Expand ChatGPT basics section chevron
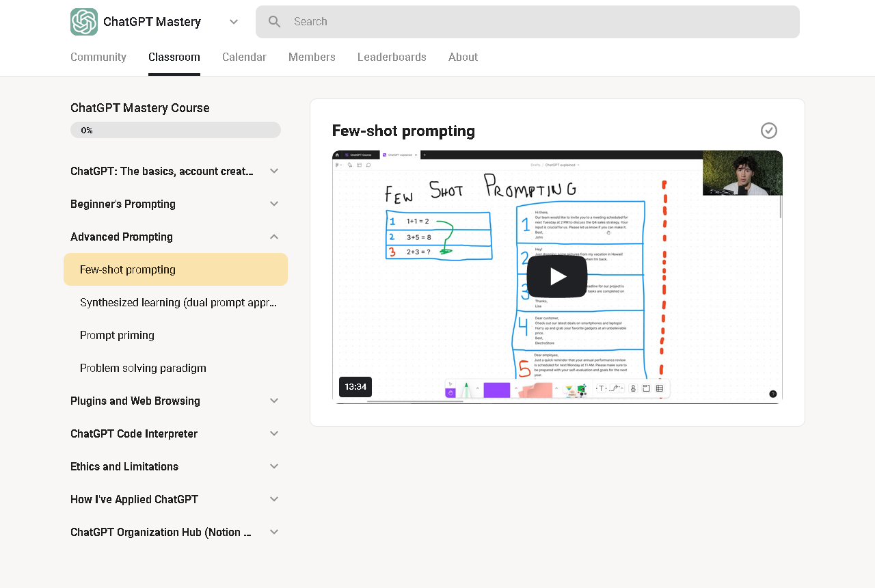875x588 pixels. (x=274, y=171)
